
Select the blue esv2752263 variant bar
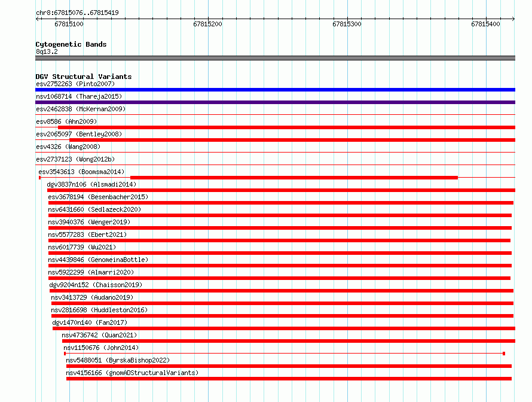coord(275,90)
